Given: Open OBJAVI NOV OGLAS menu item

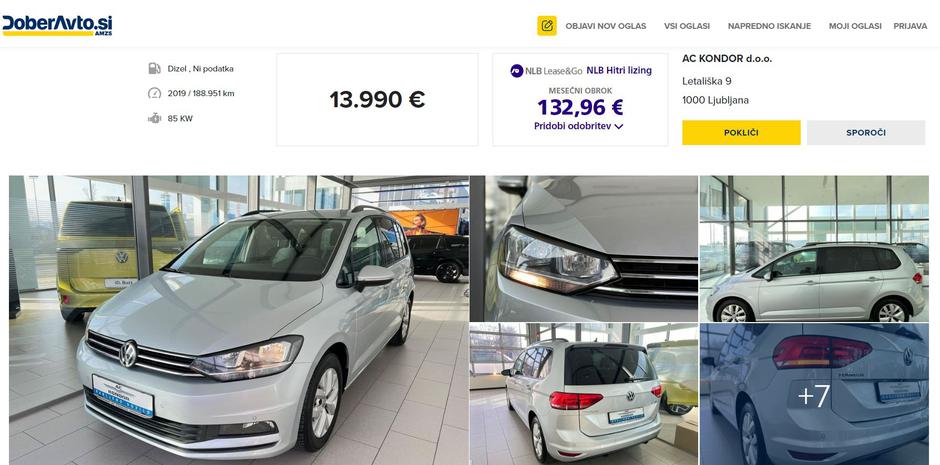Looking at the screenshot, I should click(605, 26).
